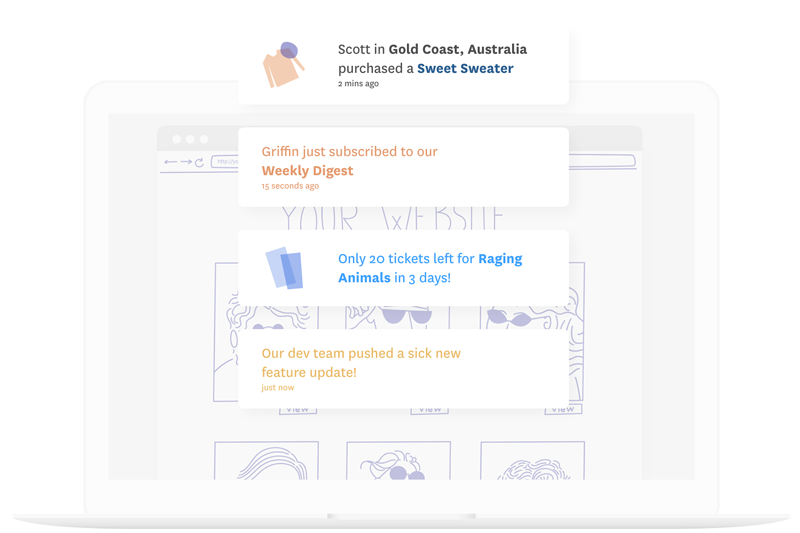Select the bottom-left wavy hair portrait thumbnail
The width and height of the screenshot is (800, 533).
pyautogui.click(x=266, y=461)
